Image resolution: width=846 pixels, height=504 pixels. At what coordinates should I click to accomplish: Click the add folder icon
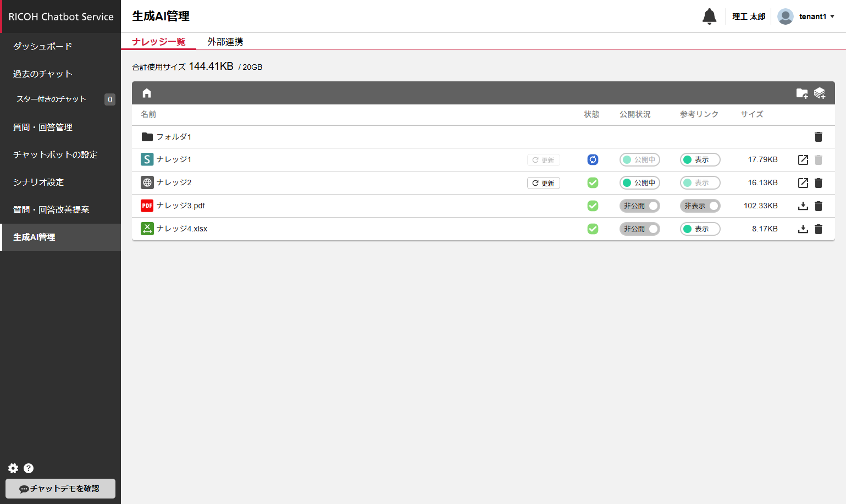[x=802, y=93]
